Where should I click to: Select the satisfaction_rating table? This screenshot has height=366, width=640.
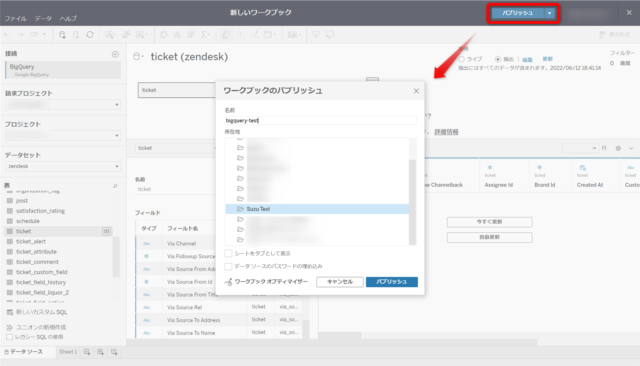pyautogui.click(x=40, y=211)
